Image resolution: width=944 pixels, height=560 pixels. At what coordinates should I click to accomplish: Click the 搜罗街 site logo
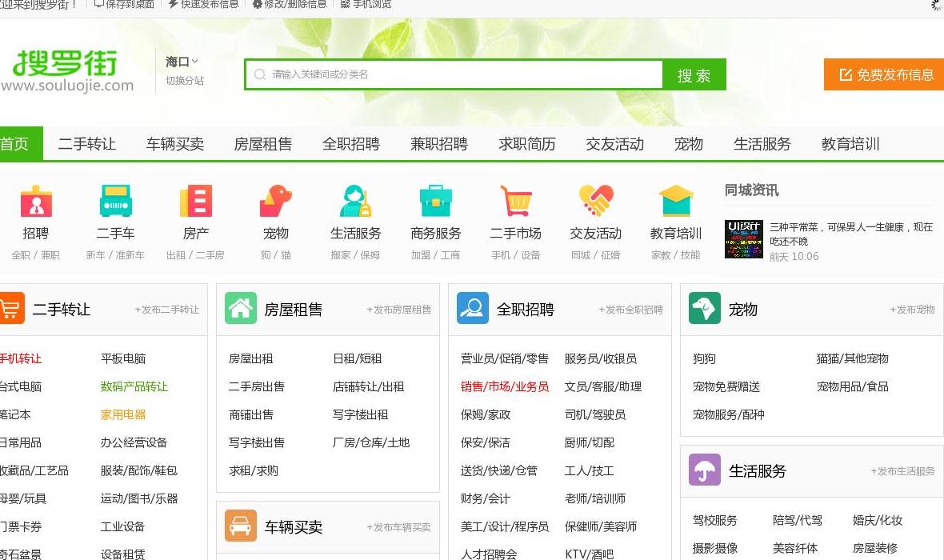(x=66, y=71)
